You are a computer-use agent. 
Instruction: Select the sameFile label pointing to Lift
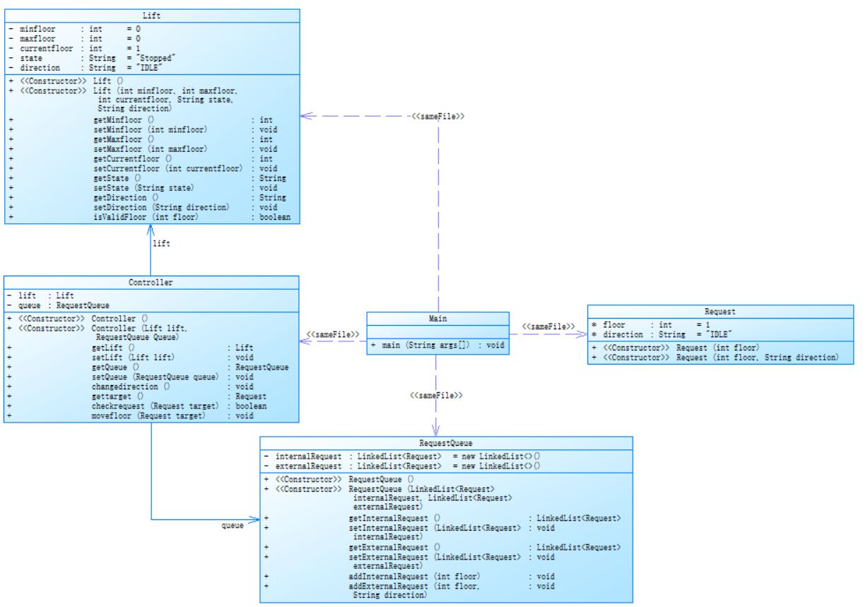click(x=438, y=116)
